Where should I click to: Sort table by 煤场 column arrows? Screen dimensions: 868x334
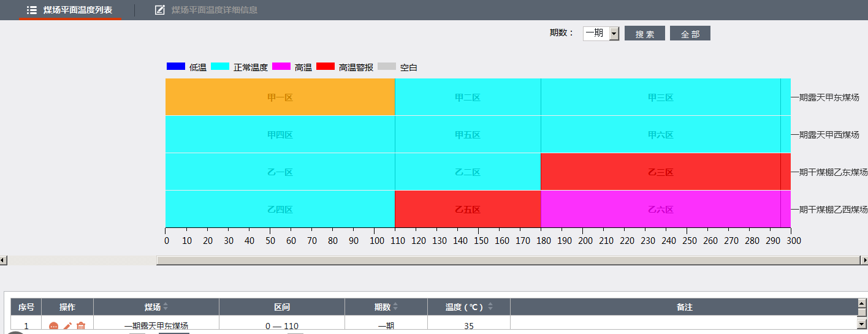coord(166,307)
